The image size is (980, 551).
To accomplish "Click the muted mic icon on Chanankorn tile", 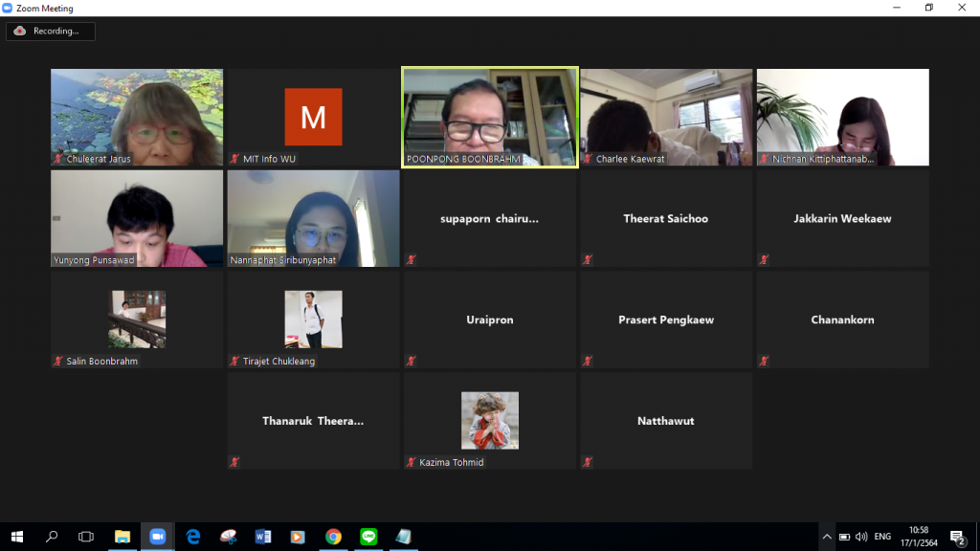I will pyautogui.click(x=765, y=361).
